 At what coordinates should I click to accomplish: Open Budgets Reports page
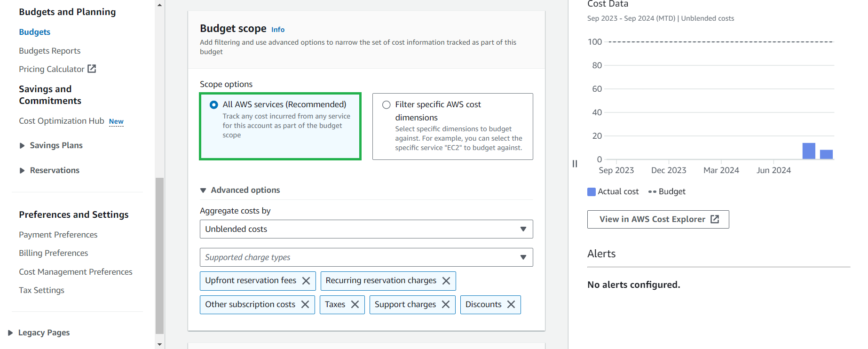click(50, 51)
